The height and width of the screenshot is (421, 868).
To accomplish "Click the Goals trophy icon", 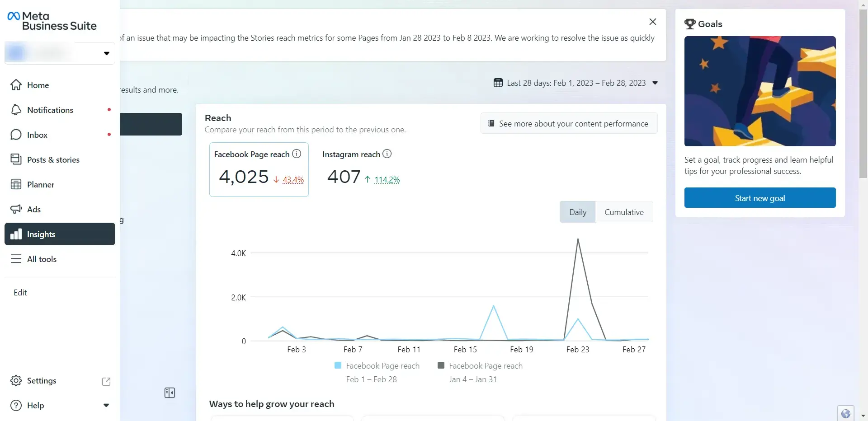I will (x=689, y=24).
